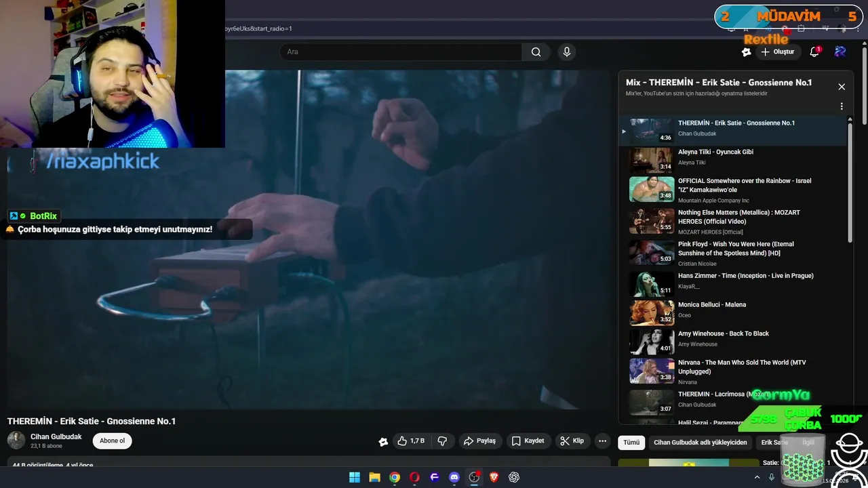Click current playing THEREMİN Gnossienne No.1 thumbnail
Image resolution: width=868 pixels, height=488 pixels.
[x=652, y=130]
